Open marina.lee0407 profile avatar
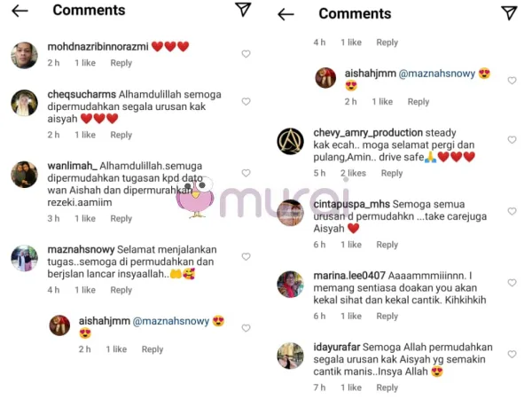The width and height of the screenshot is (532, 399). click(291, 285)
